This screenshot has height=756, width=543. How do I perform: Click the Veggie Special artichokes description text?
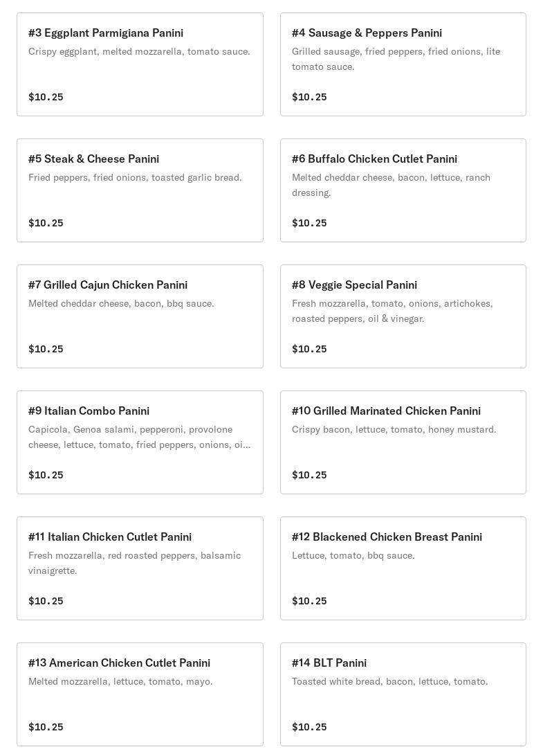point(392,311)
